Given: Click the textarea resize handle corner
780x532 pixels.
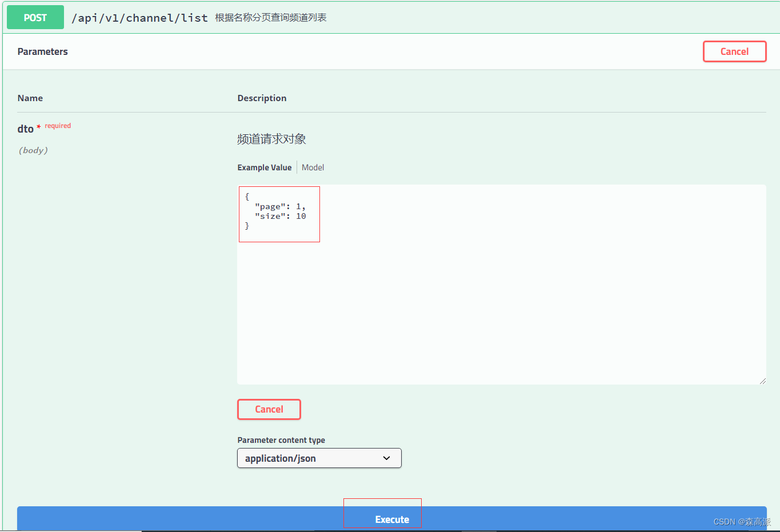Looking at the screenshot, I should 762,381.
